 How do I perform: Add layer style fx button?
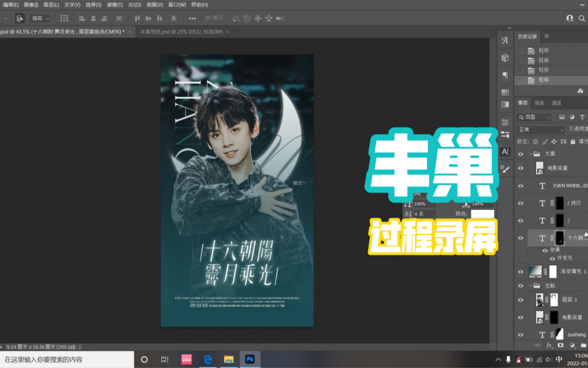[x=549, y=345]
